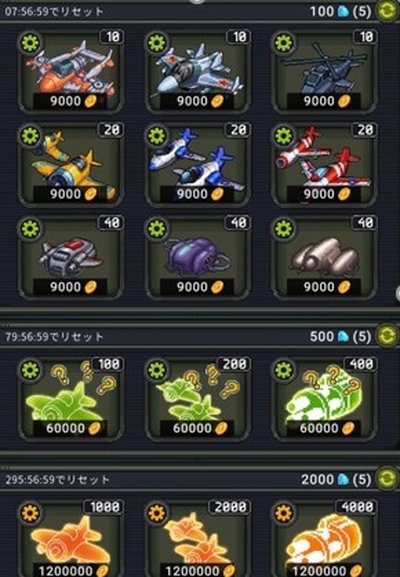Select the yellow propeller planes item
The height and width of the screenshot is (577, 400).
click(70, 164)
